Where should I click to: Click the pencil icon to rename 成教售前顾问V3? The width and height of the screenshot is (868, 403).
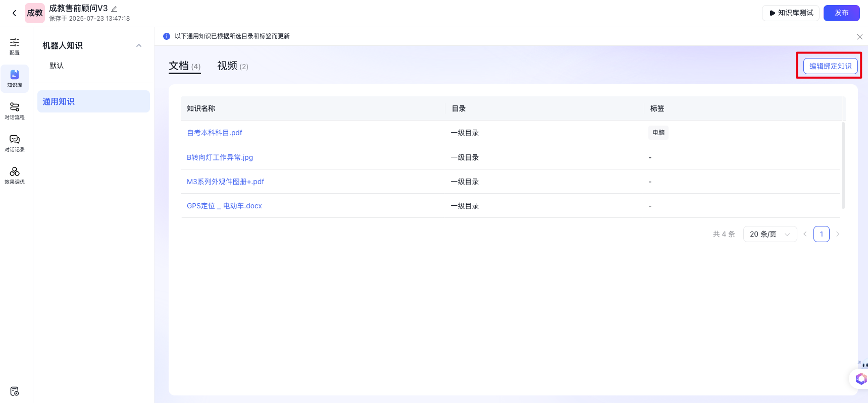click(x=114, y=9)
